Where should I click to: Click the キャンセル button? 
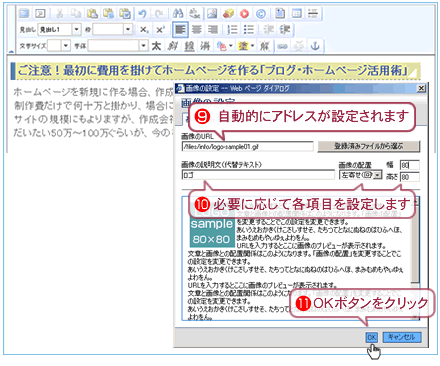tap(402, 337)
